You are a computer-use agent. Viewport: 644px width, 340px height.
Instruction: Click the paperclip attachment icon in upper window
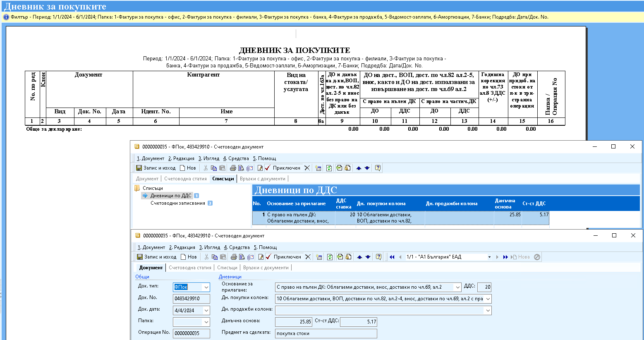pyautogui.click(x=249, y=168)
